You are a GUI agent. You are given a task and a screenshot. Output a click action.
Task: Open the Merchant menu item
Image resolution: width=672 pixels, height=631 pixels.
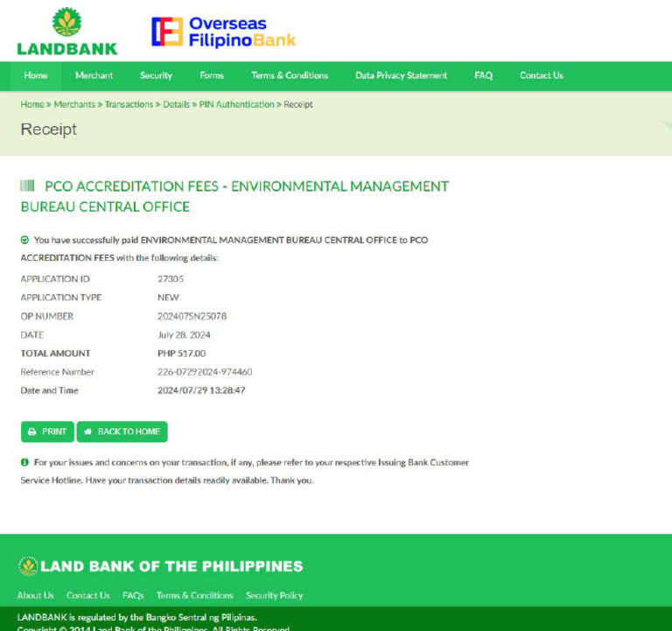94,75
